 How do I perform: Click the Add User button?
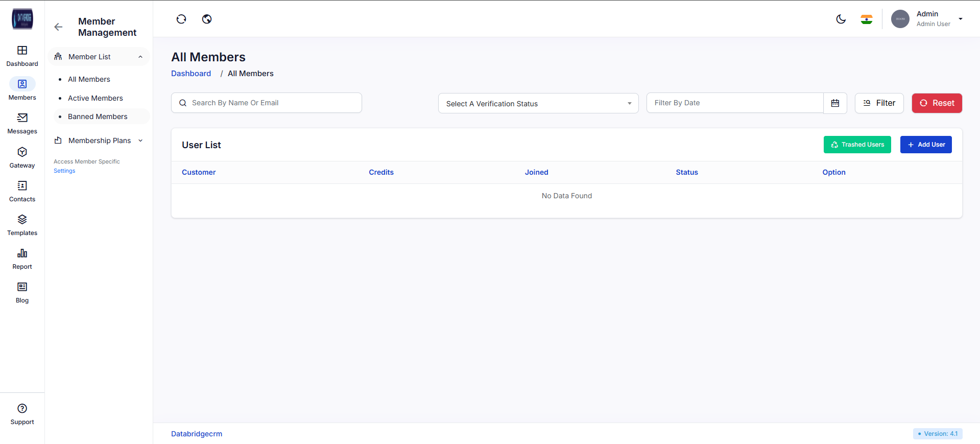click(925, 145)
